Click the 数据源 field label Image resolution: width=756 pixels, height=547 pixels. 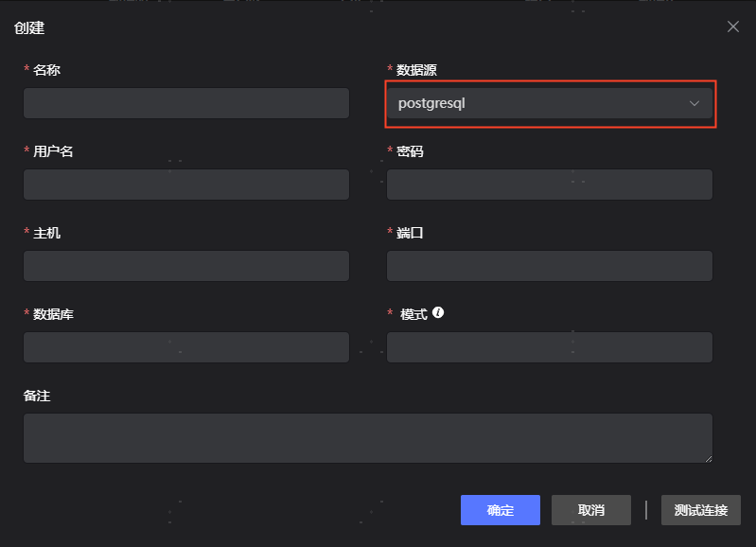416,70
